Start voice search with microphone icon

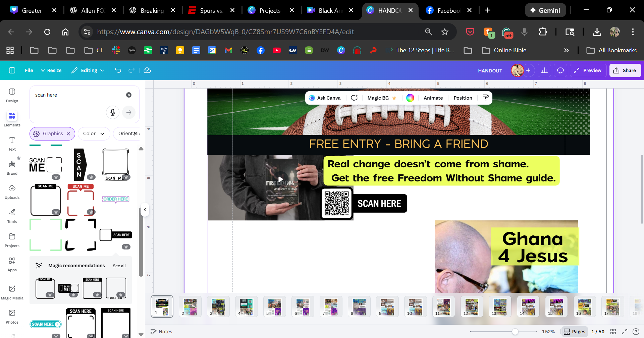tap(113, 112)
